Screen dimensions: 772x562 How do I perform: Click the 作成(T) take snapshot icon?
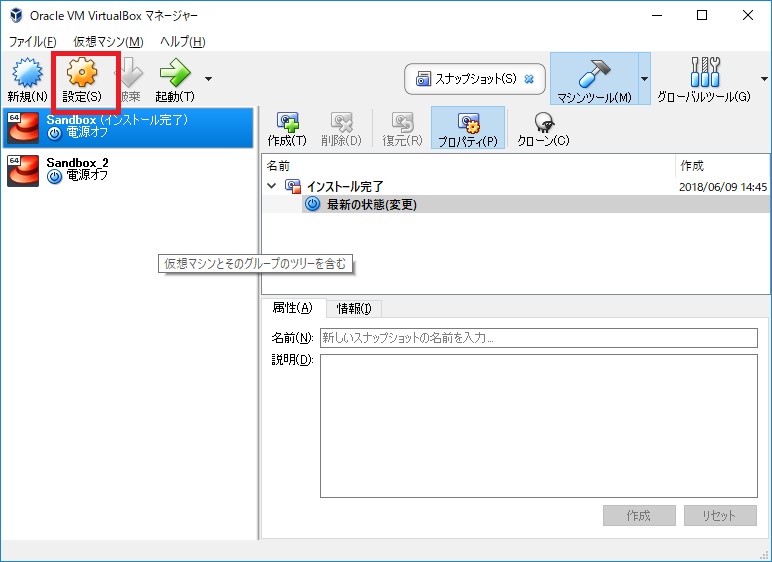click(x=288, y=122)
